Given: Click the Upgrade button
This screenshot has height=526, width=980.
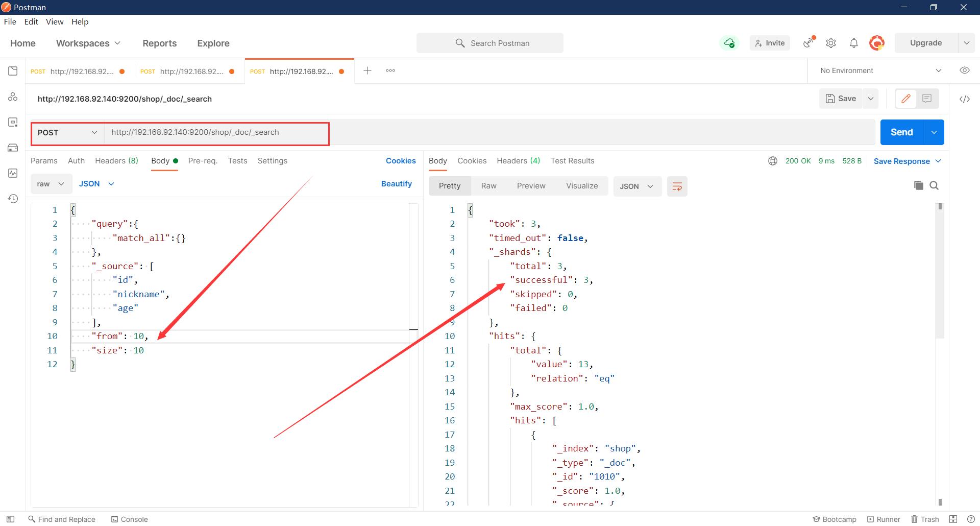Looking at the screenshot, I should (x=926, y=43).
